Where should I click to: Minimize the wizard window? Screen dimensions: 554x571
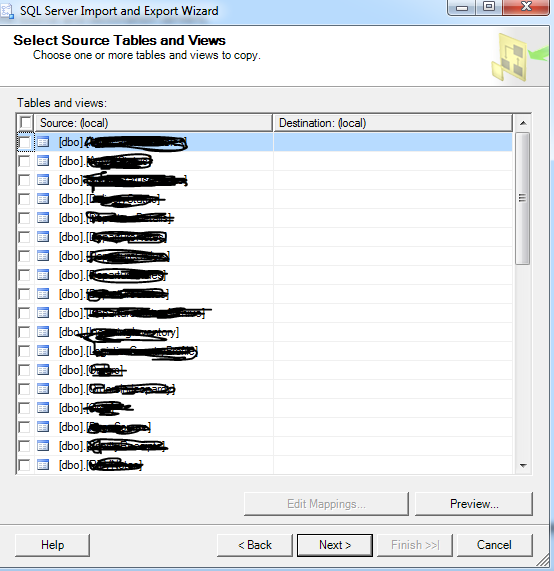click(462, 7)
